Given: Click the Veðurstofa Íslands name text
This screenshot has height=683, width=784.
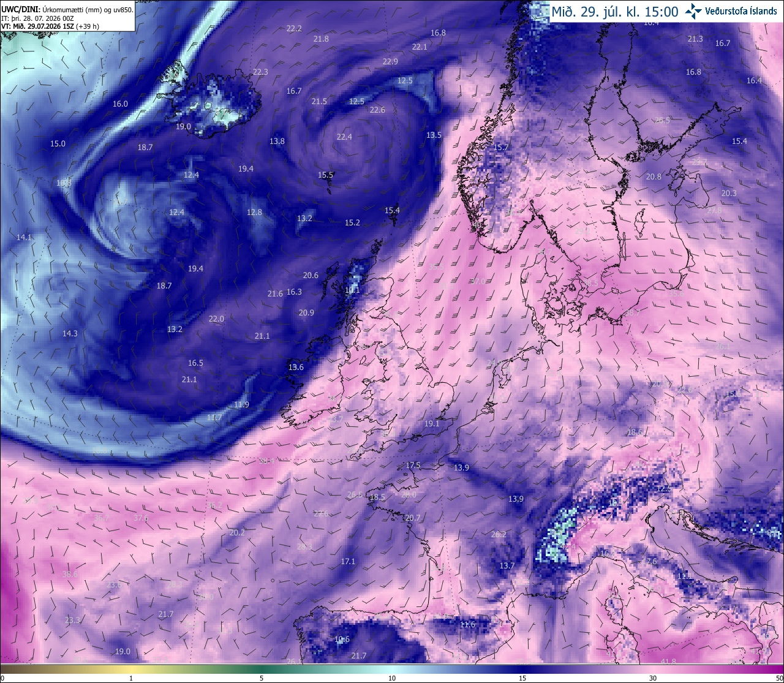Looking at the screenshot, I should pyautogui.click(x=741, y=11).
